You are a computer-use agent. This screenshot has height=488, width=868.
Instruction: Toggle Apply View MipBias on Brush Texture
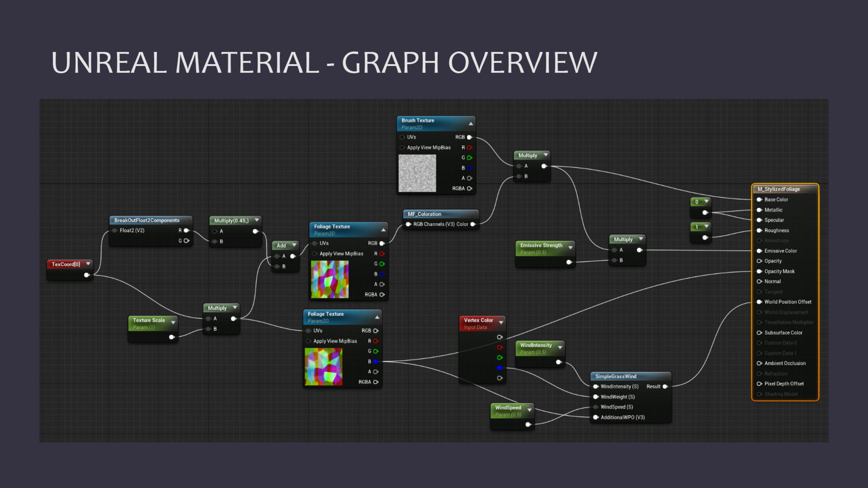click(x=402, y=147)
